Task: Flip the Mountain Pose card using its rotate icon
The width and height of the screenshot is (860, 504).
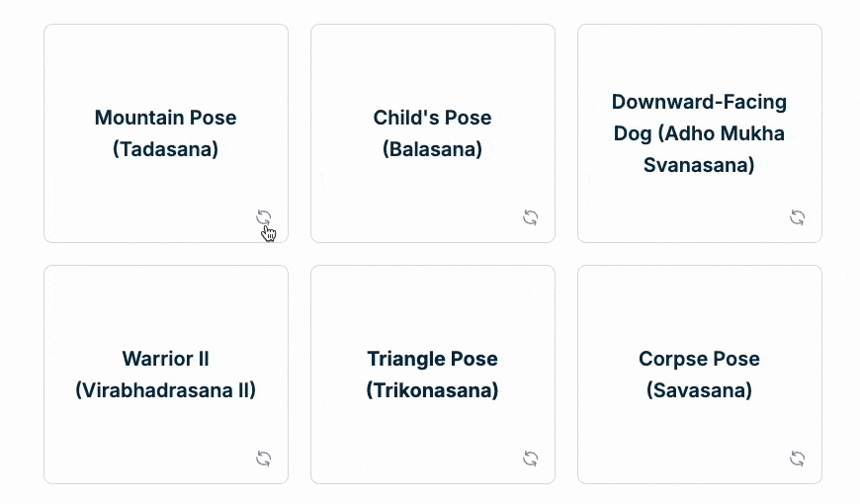Action: pyautogui.click(x=264, y=217)
